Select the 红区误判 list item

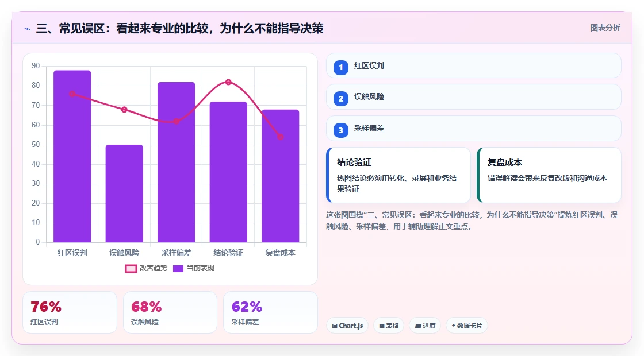474,65
